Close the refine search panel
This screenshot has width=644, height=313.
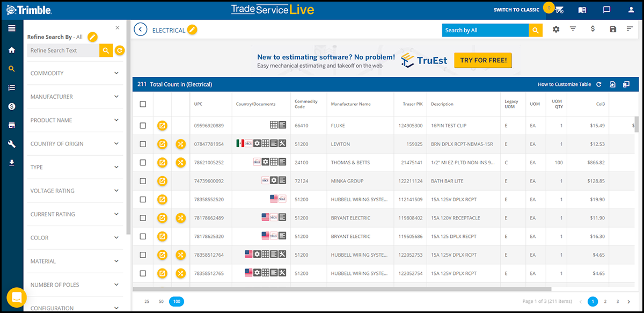[118, 28]
